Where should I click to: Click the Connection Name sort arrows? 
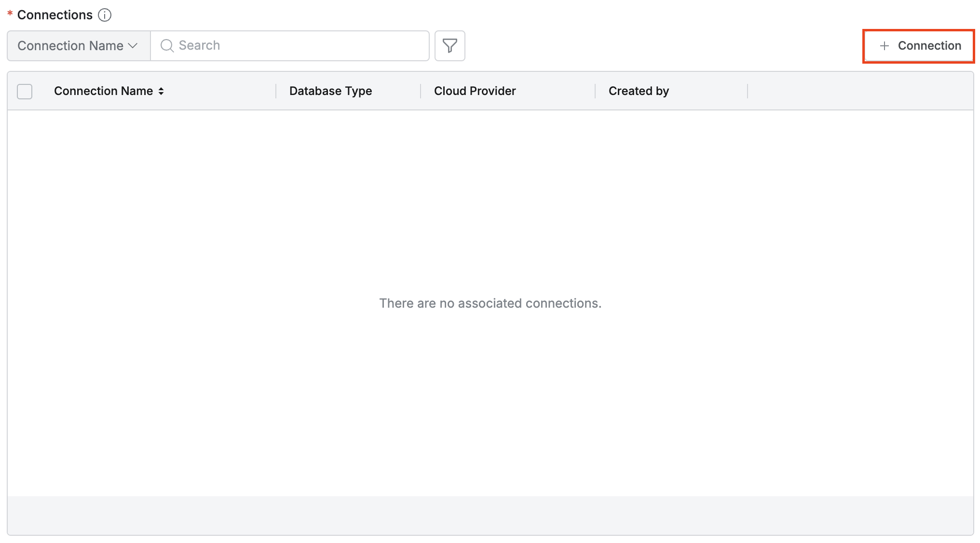(161, 91)
